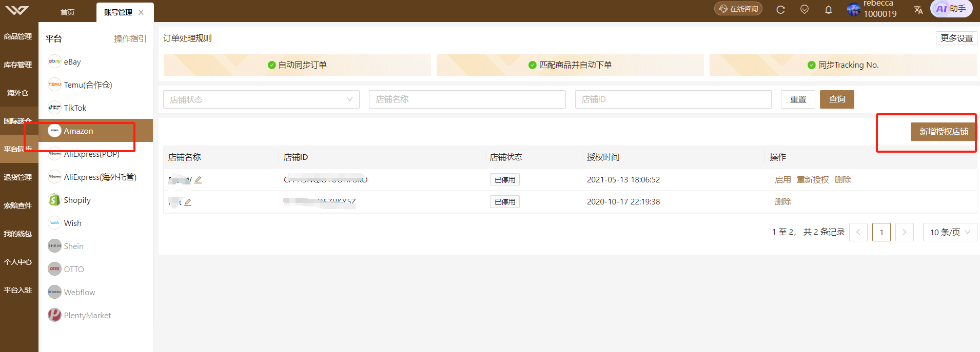This screenshot has width=980, height=352.
Task: Open the AI 助手 assistant
Action: [951, 9]
